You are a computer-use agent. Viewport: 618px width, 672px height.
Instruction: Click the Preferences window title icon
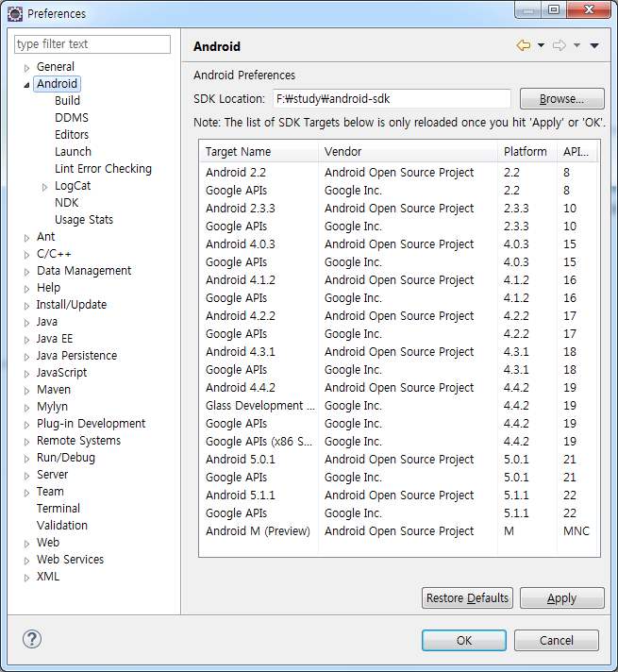point(15,14)
